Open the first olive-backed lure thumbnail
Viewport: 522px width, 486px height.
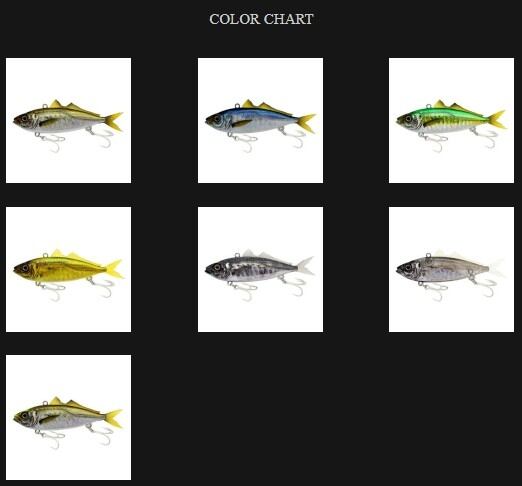68,120
